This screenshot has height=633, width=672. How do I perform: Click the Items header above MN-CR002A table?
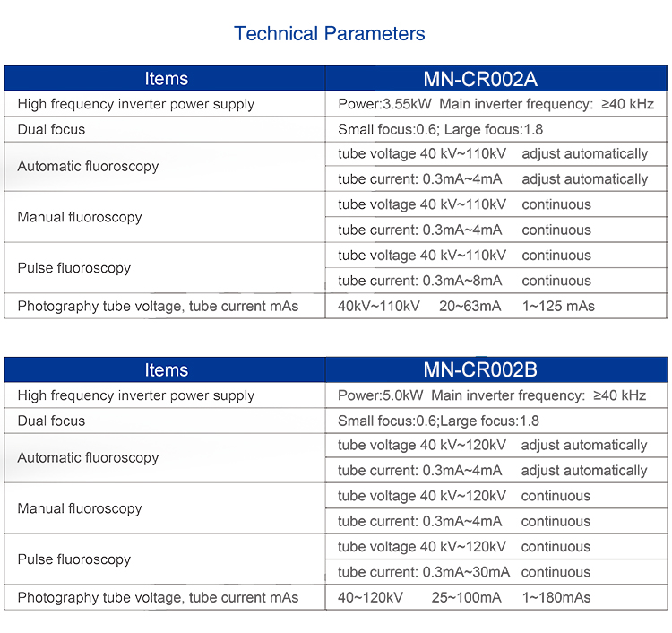coord(167,79)
